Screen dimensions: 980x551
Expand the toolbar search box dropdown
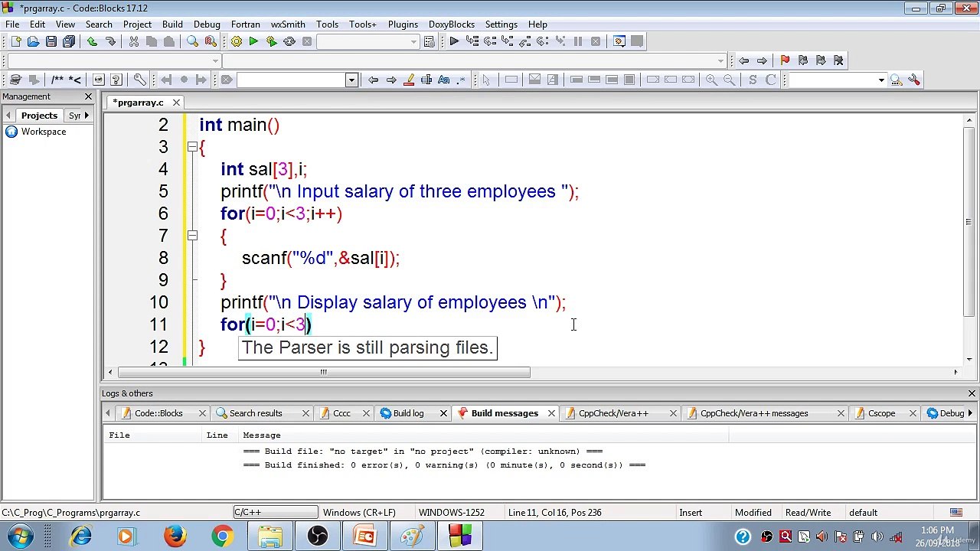tap(881, 80)
